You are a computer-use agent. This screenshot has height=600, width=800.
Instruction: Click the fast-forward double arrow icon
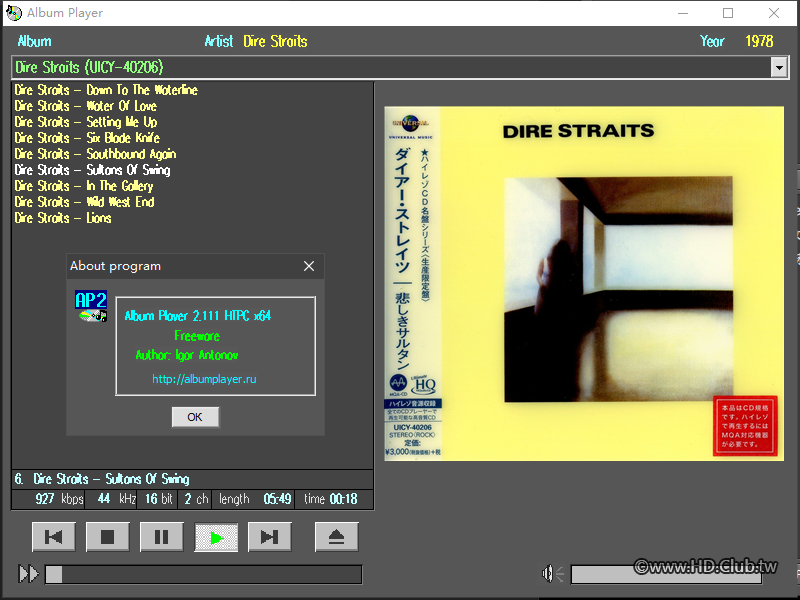click(x=29, y=573)
